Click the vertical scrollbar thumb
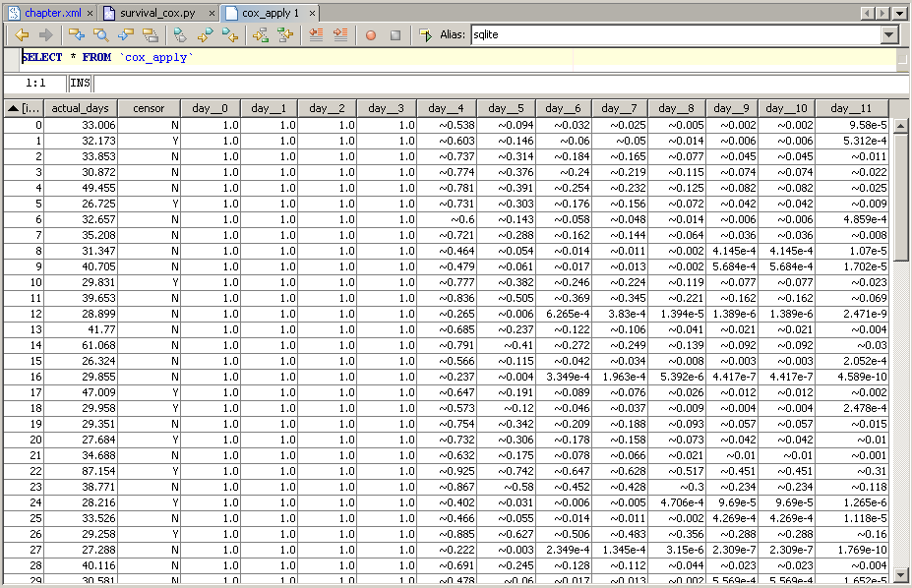Image resolution: width=912 pixels, height=588 pixels. pyautogui.click(x=900, y=198)
